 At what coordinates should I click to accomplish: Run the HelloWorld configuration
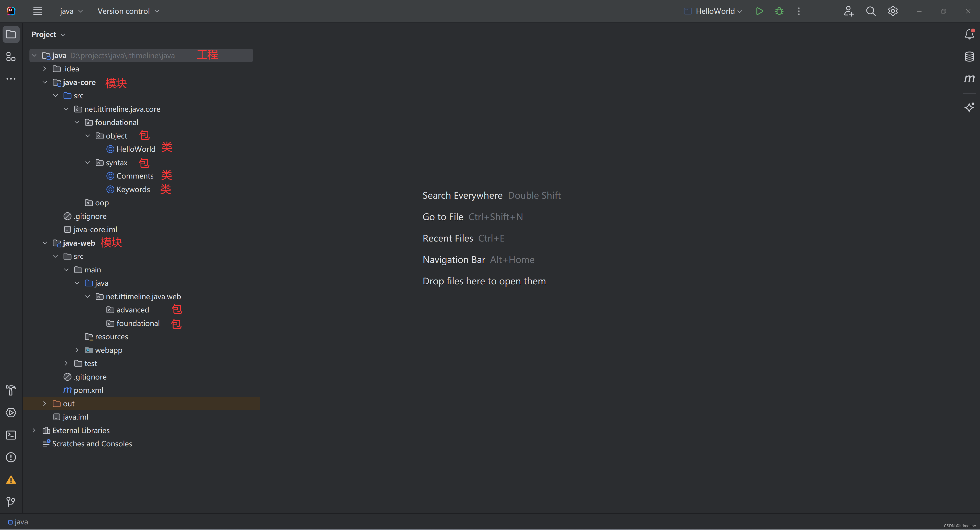point(759,11)
